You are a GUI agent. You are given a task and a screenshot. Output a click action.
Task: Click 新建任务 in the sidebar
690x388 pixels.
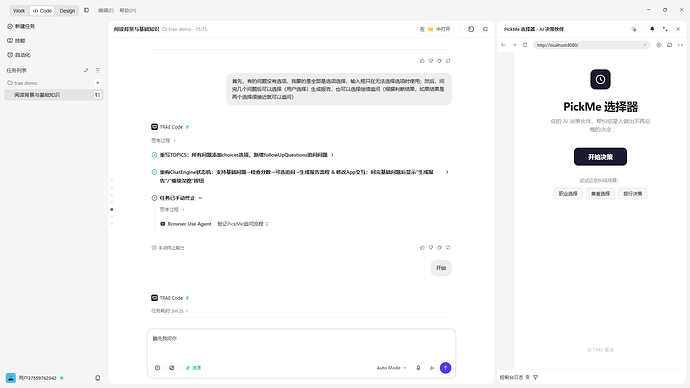21,26
